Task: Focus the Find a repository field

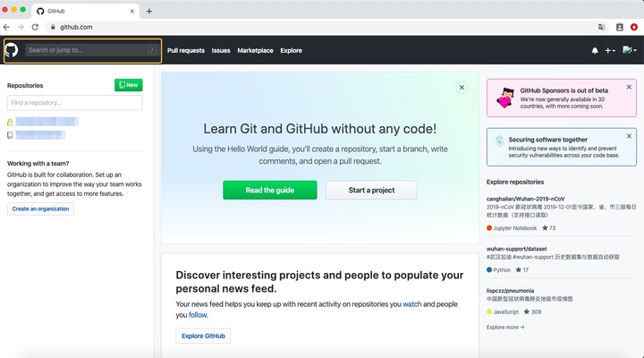Action: tap(75, 103)
